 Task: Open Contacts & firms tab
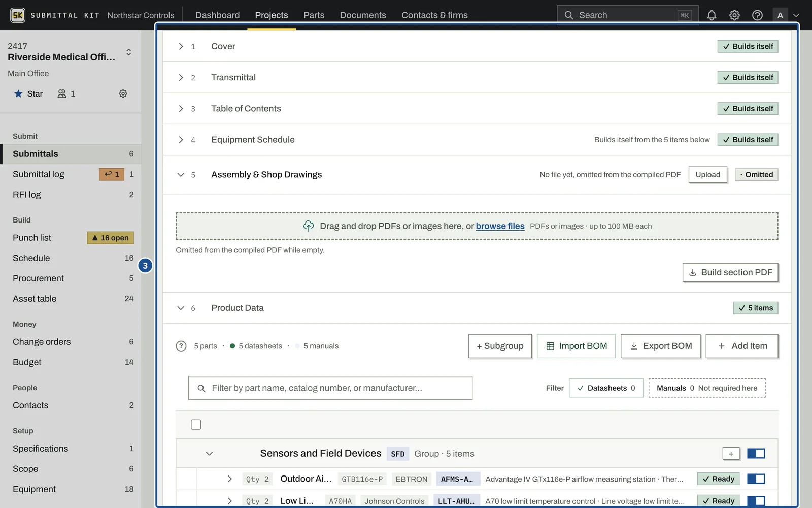tap(434, 15)
